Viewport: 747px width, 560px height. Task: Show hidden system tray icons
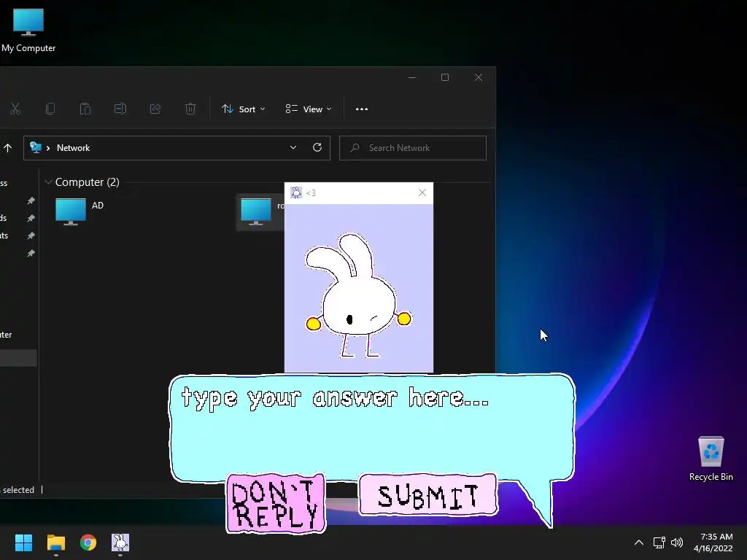639,542
